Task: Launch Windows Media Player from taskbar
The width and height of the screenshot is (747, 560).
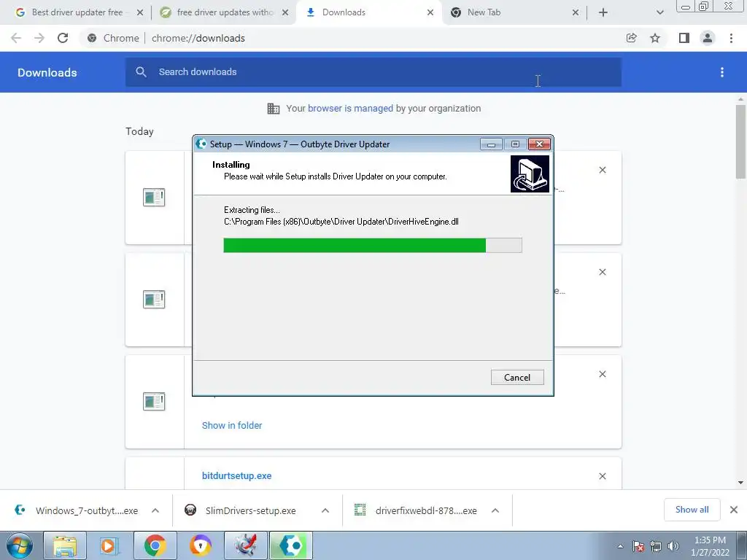Action: 109,545
